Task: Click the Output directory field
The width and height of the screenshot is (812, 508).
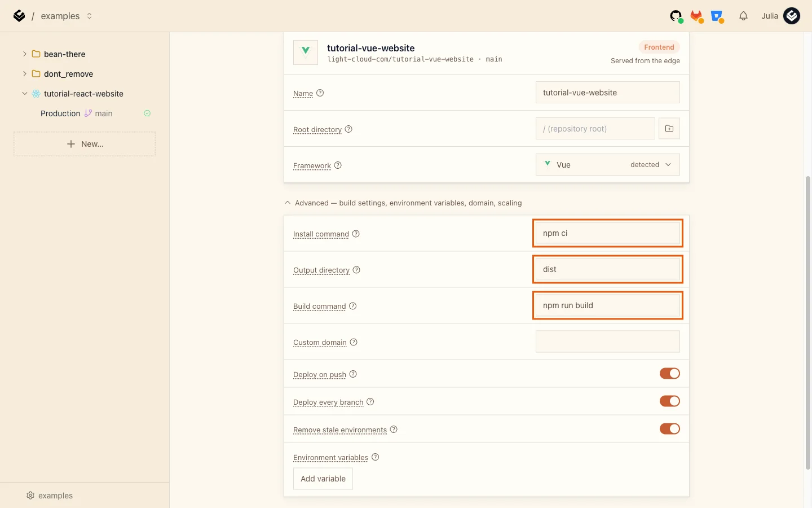Action: click(x=608, y=269)
